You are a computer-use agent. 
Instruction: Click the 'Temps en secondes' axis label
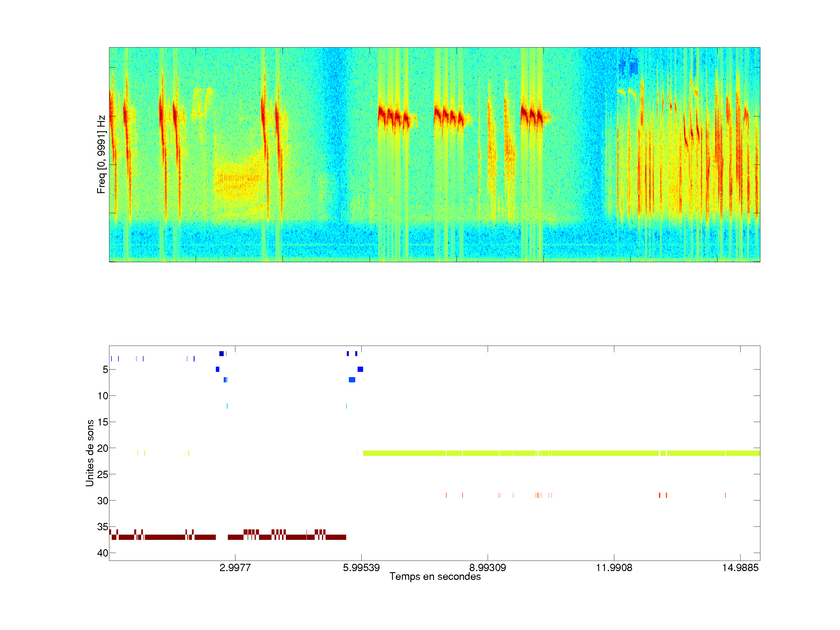(x=435, y=576)
